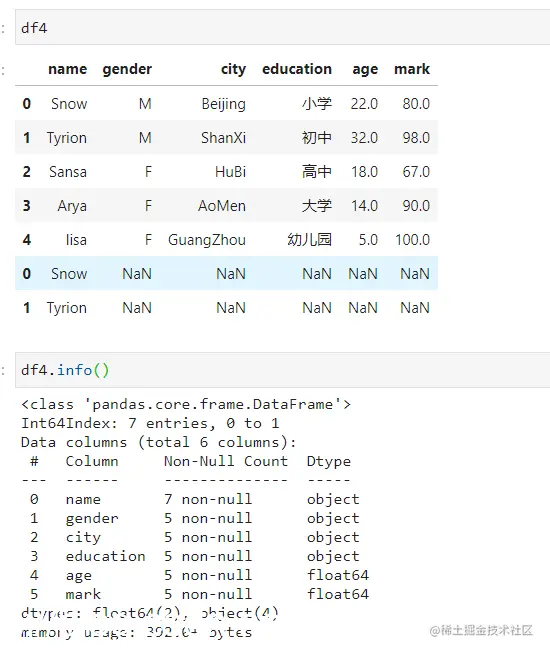Image resolution: width=550 pixels, height=654 pixels.
Task: Select the 大学 education cell
Action: (317, 206)
